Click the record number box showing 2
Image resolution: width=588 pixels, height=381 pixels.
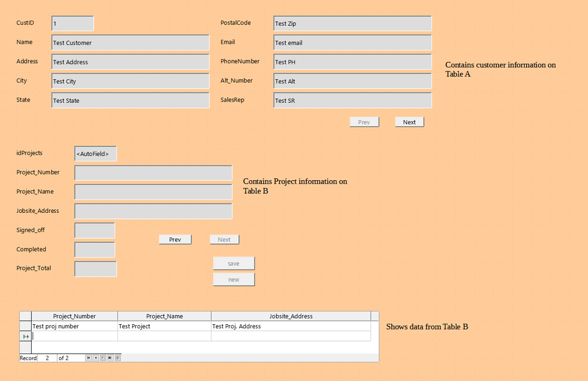48,357
